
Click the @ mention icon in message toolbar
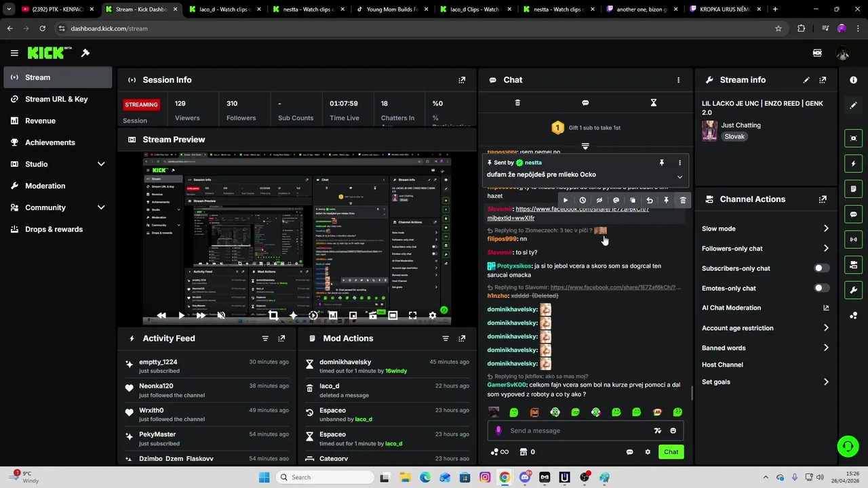tap(616, 201)
